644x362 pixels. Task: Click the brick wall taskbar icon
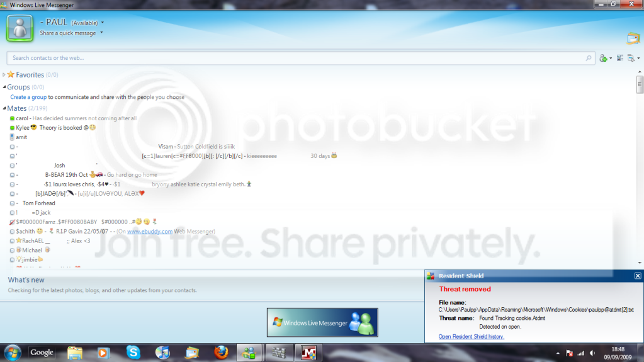coord(279,353)
